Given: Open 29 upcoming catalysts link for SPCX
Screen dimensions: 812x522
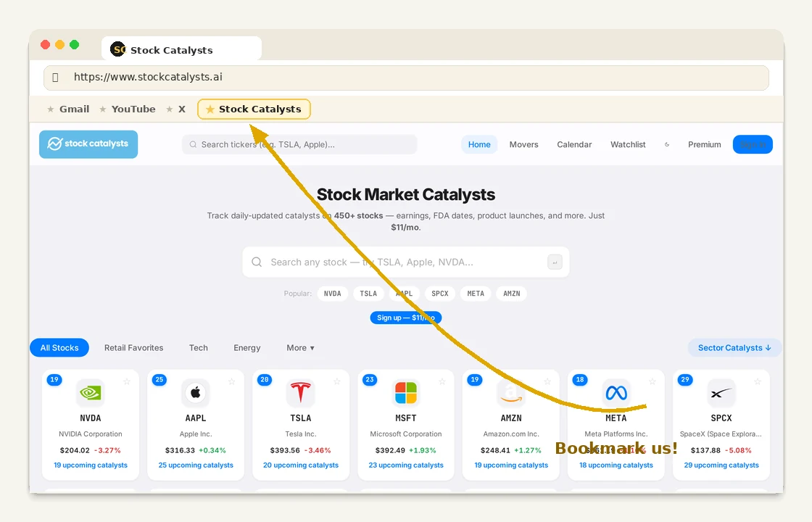Looking at the screenshot, I should point(721,465).
